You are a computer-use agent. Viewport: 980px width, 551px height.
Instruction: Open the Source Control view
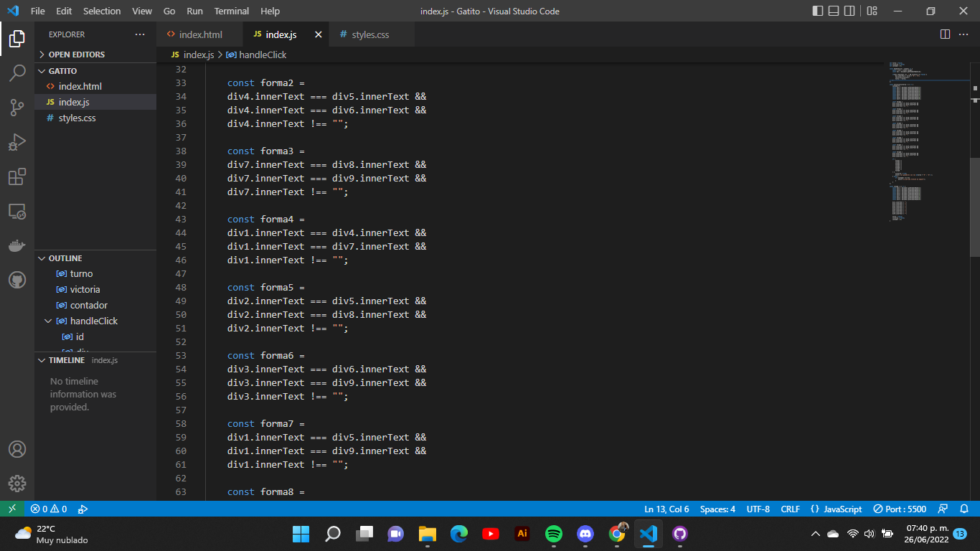point(17,108)
